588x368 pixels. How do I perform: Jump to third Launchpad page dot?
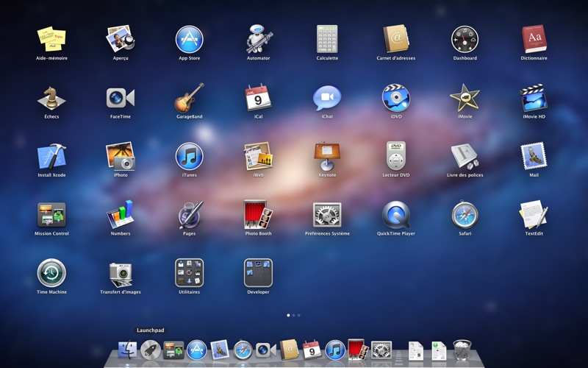click(x=299, y=316)
